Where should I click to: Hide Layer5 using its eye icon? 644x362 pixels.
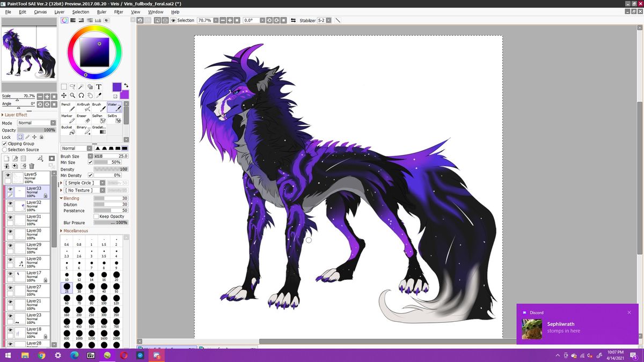8,175
